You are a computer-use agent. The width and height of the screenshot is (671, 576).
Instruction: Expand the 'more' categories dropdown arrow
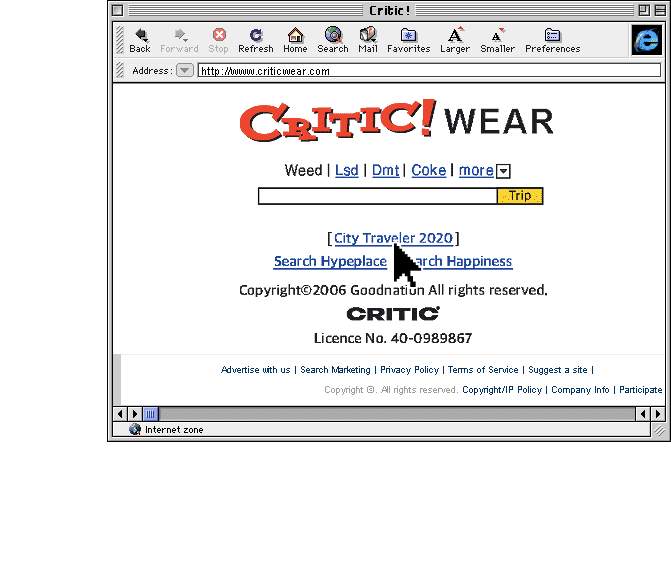[504, 171]
